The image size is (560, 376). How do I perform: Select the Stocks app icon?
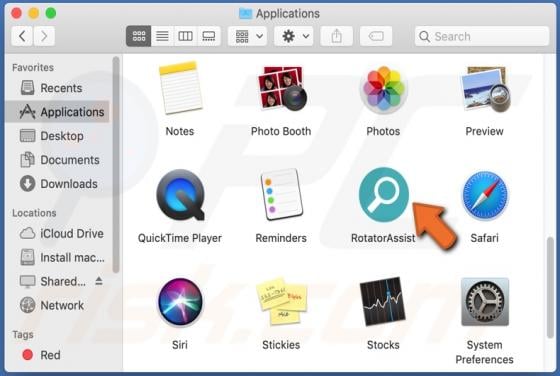point(383,302)
